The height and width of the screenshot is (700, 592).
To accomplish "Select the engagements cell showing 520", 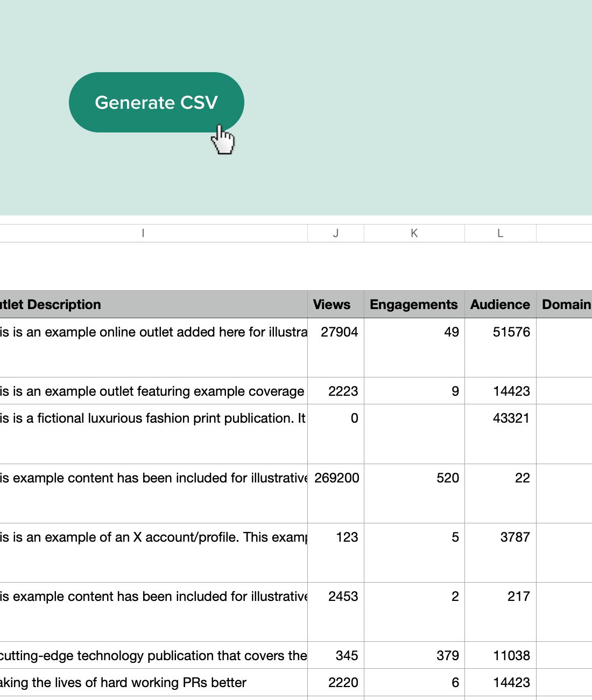I will (414, 493).
